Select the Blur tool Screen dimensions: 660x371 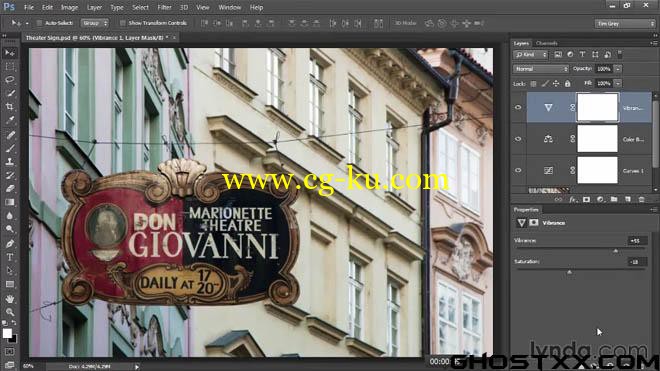(x=10, y=216)
